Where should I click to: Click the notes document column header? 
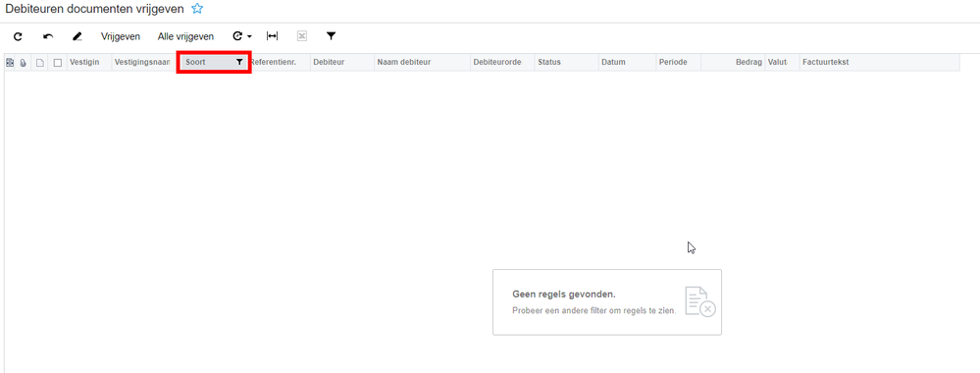39,63
